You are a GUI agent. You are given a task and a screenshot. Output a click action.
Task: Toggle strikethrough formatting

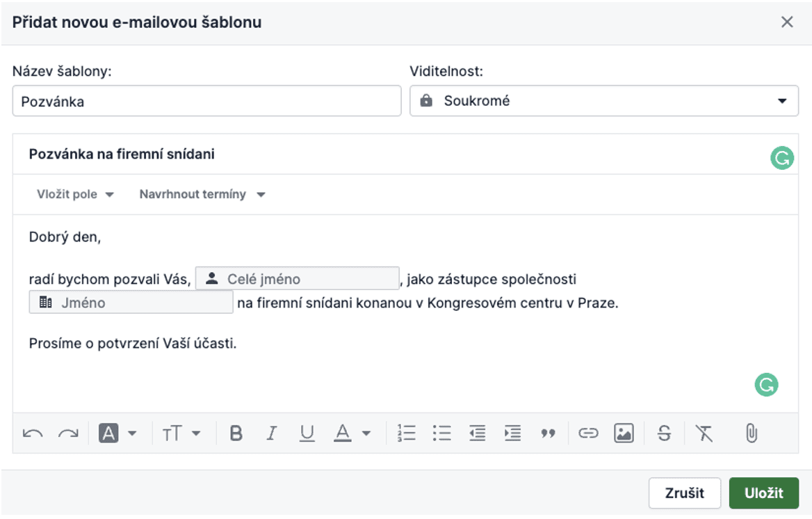(664, 433)
